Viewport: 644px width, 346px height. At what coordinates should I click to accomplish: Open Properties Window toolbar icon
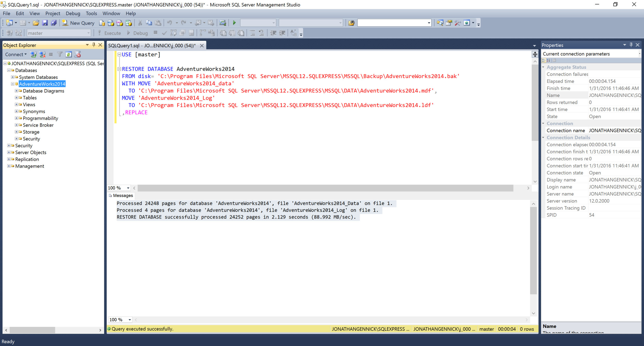coord(449,23)
